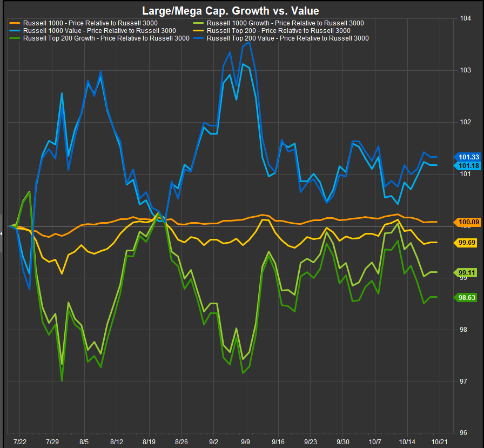Image resolution: width=484 pixels, height=448 pixels.
Task: Click the orange Russell 1000 legend line swatch
Action: [15, 23]
